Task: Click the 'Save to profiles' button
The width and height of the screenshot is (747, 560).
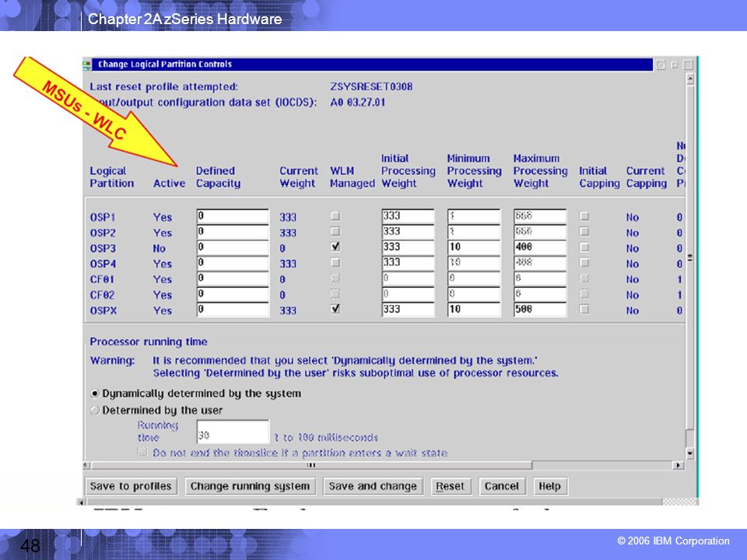Action: click(131, 486)
